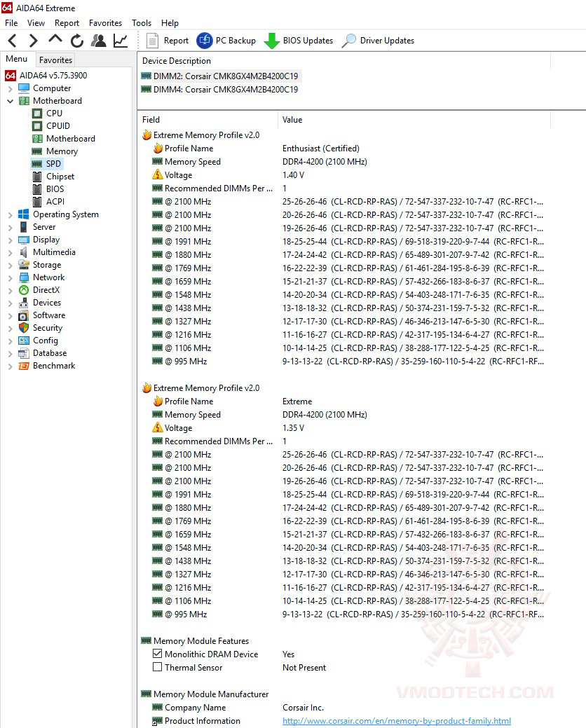This screenshot has height=728, width=586.
Task: Collapse the Motherboard tree node
Action: (x=11, y=101)
